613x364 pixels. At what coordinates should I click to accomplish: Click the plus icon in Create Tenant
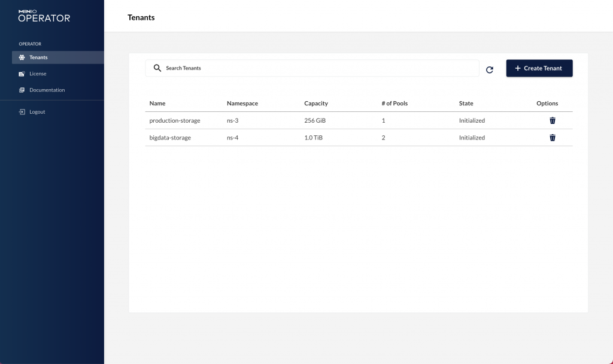click(518, 68)
